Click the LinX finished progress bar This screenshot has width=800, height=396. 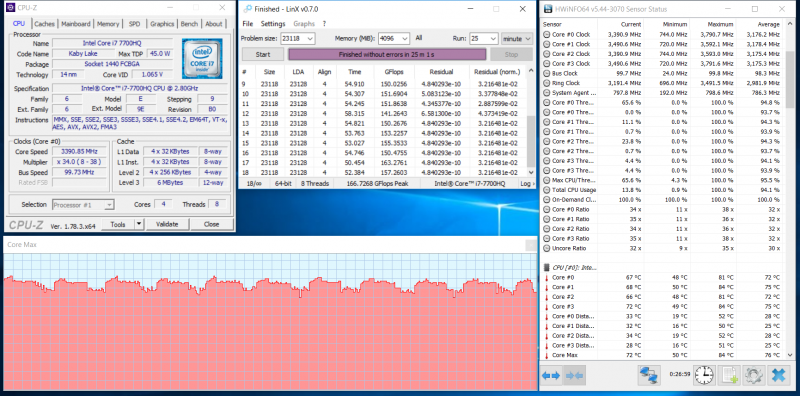click(x=387, y=55)
